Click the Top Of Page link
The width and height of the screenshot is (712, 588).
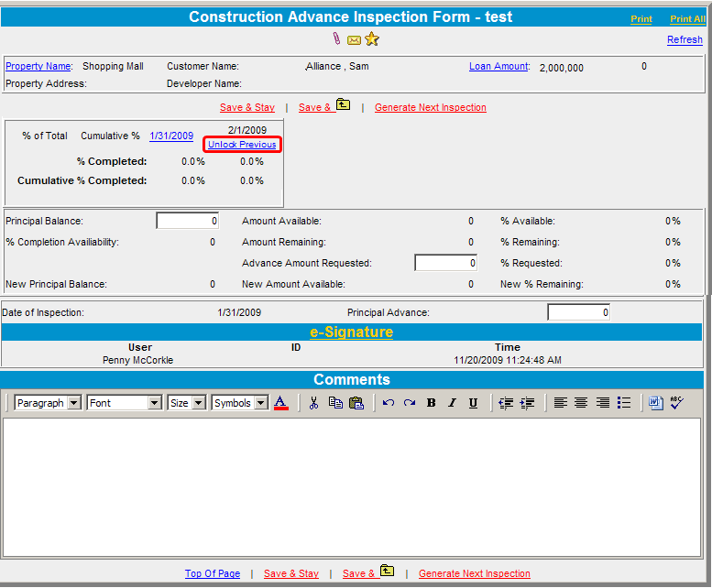coord(213,573)
